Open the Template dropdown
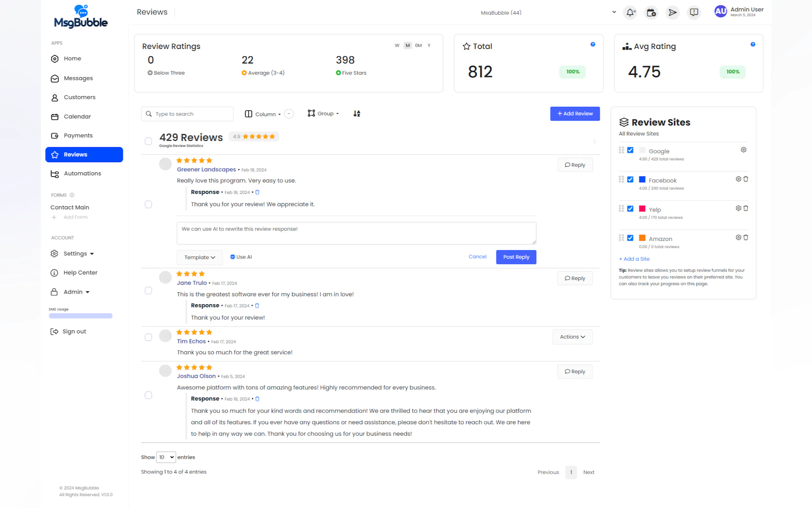The width and height of the screenshot is (812, 508). tap(199, 258)
